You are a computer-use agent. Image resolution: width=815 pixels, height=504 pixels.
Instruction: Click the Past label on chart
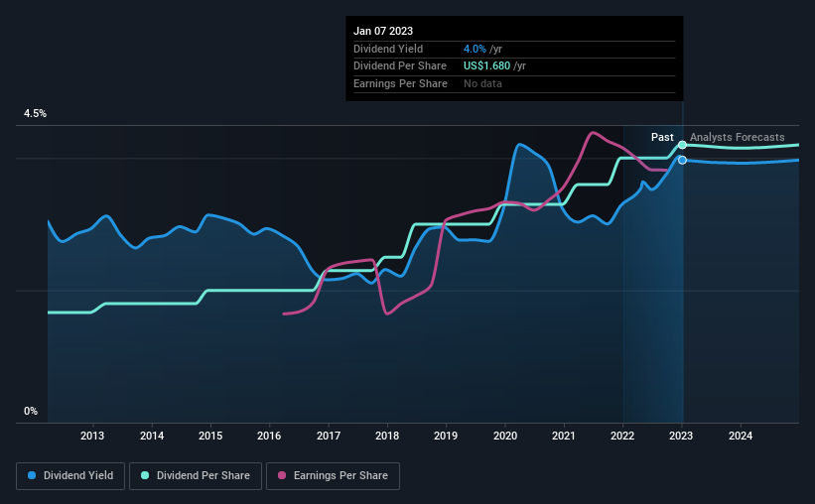pos(662,137)
